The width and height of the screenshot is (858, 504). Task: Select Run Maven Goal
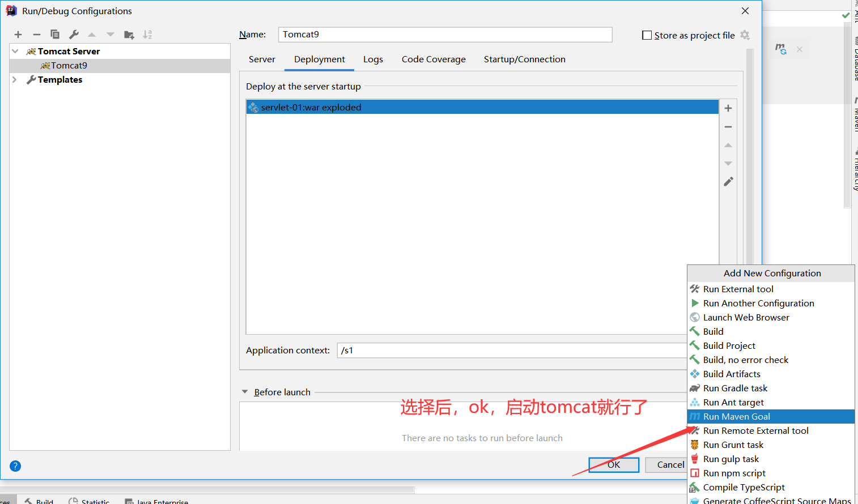[771, 417]
